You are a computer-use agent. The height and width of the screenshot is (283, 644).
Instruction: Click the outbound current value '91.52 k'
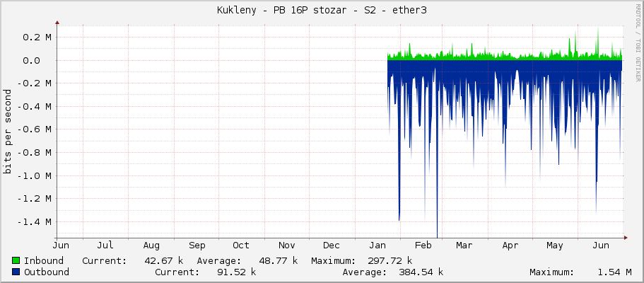tap(236, 272)
